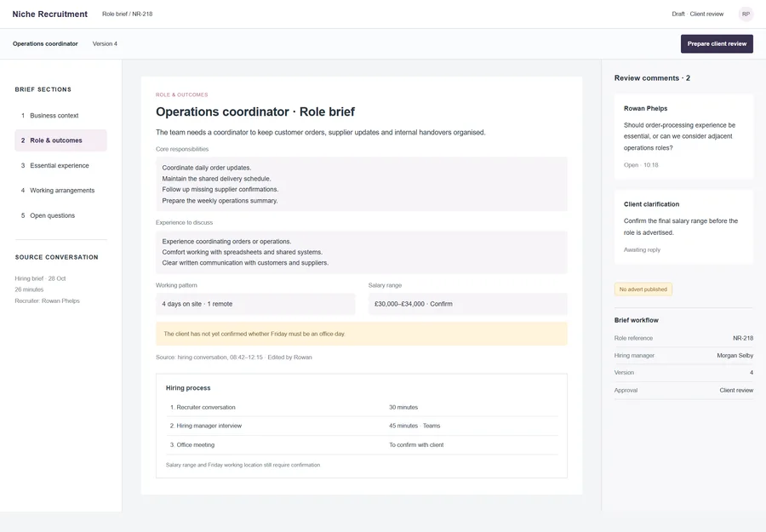Click the No advert published badge
The width and height of the screenshot is (766, 532).
[x=643, y=289]
